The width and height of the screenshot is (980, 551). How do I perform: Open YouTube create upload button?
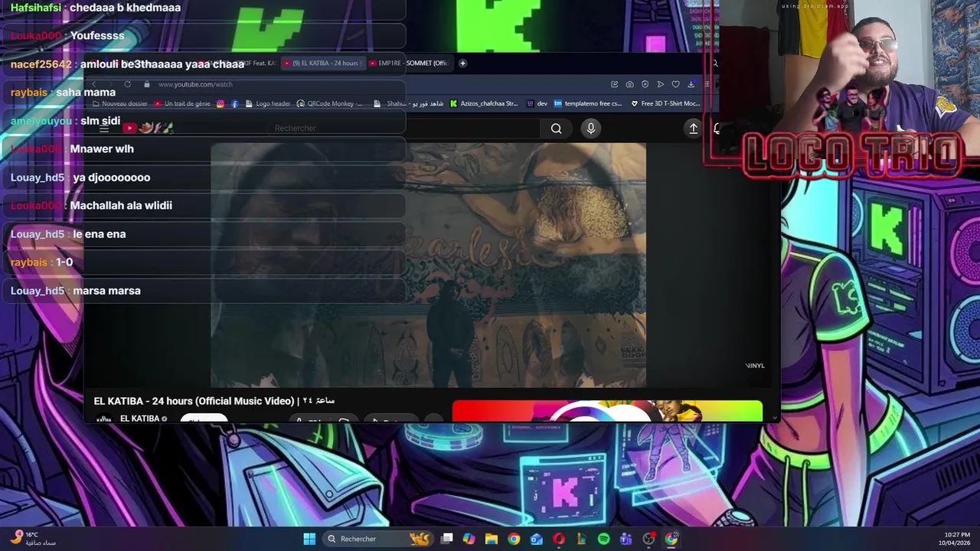point(693,129)
